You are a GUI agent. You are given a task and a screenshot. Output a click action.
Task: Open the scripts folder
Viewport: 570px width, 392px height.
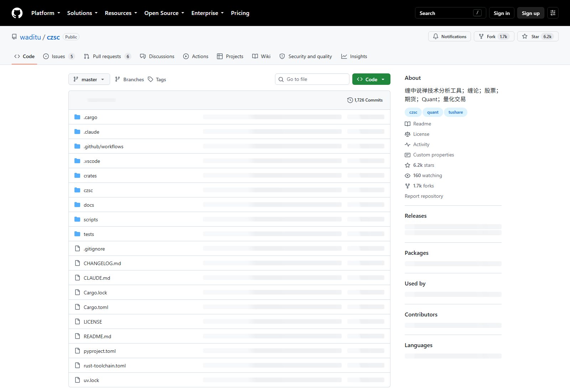91,220
